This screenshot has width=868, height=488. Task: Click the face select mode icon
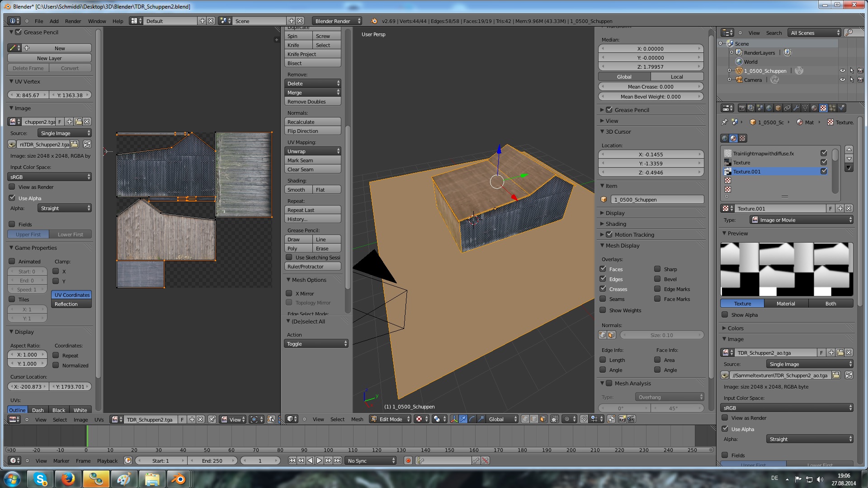(x=543, y=419)
